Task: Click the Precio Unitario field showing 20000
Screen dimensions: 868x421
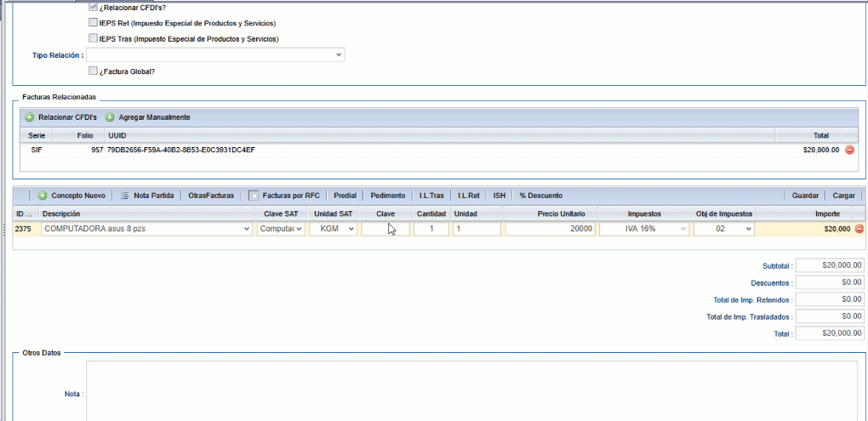Action: point(550,229)
